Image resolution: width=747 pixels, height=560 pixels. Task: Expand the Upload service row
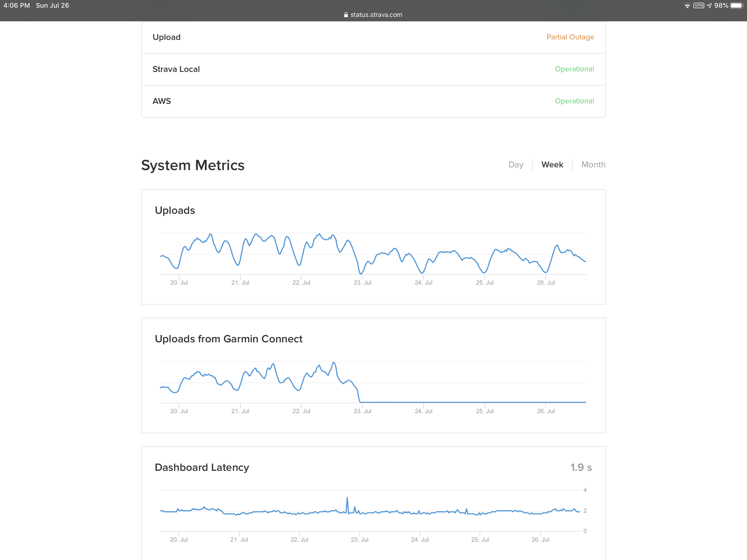point(167,37)
